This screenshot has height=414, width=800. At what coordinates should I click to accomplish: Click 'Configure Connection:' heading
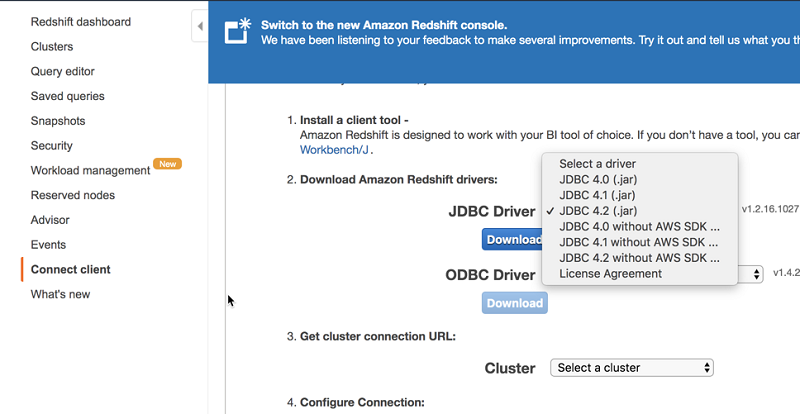coord(362,402)
